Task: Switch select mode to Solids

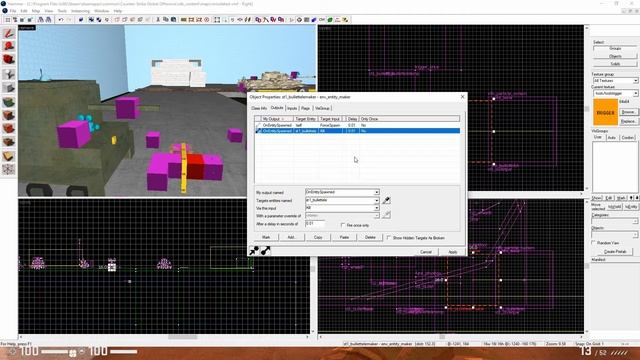Action: [x=615, y=64]
